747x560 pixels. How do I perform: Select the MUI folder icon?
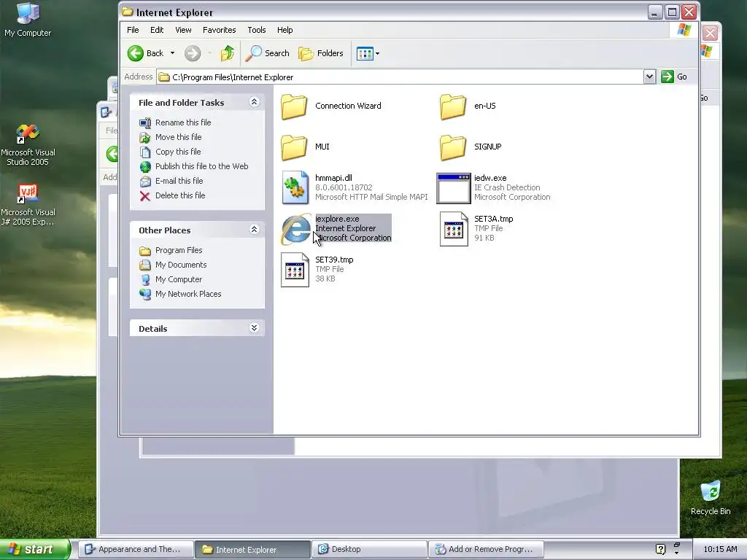pos(294,147)
